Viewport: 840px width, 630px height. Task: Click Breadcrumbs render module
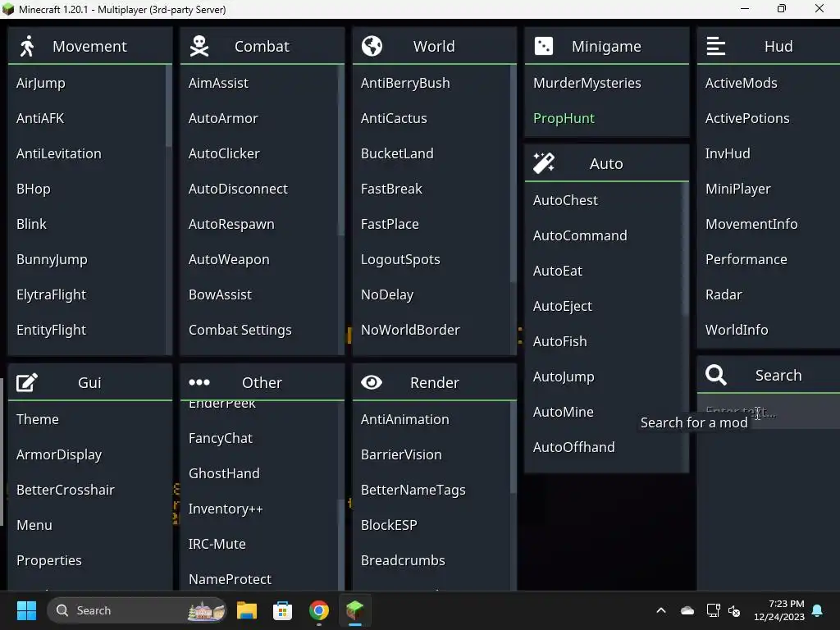(x=431, y=560)
